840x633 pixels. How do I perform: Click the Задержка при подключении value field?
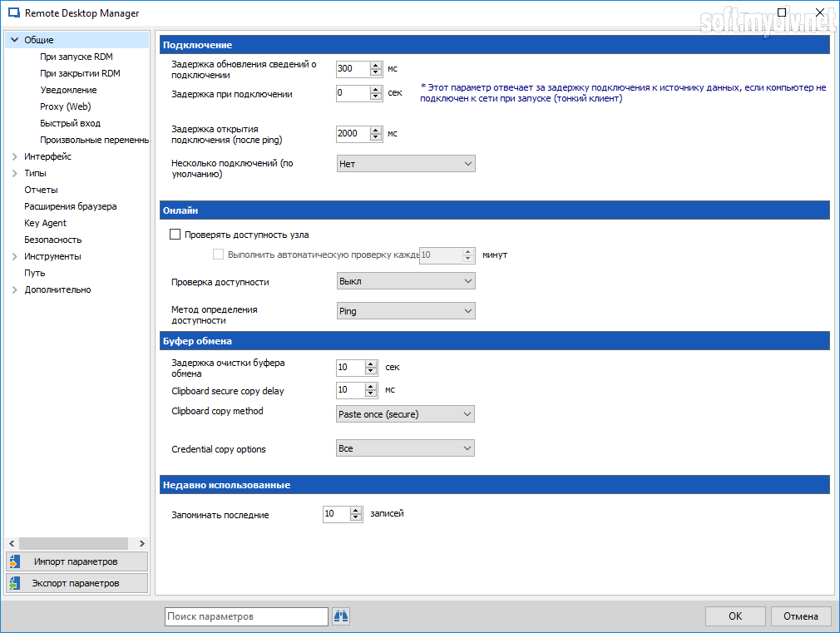[353, 92]
